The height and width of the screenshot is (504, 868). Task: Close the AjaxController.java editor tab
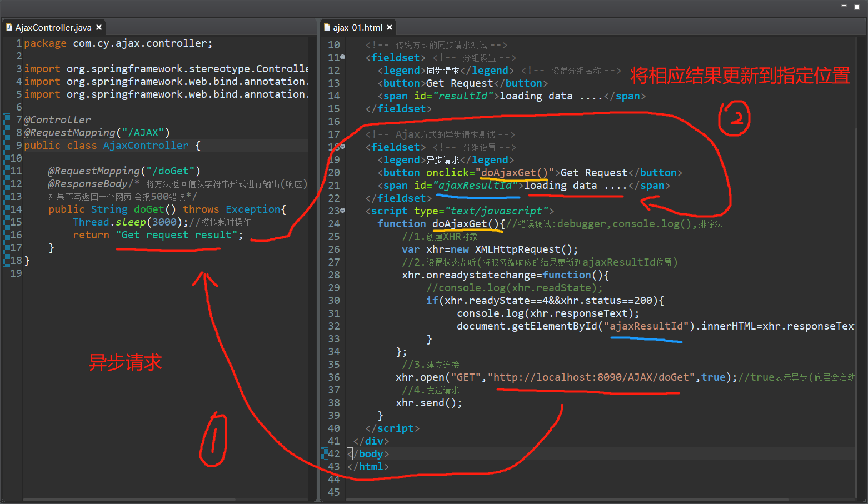[x=99, y=27]
